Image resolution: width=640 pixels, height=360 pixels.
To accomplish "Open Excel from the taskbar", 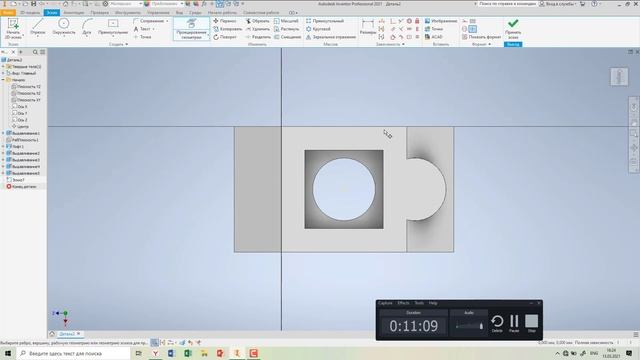I will pyautogui.click(x=188, y=353).
